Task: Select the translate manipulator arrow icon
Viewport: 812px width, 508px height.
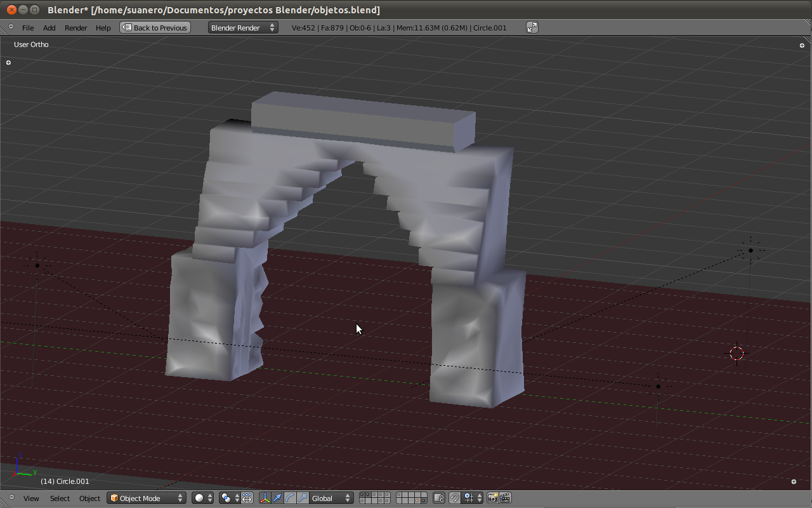Action: point(277,498)
